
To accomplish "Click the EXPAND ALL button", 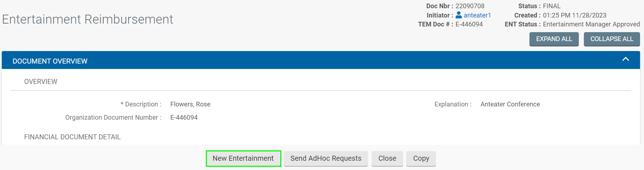I will coord(554,39).
